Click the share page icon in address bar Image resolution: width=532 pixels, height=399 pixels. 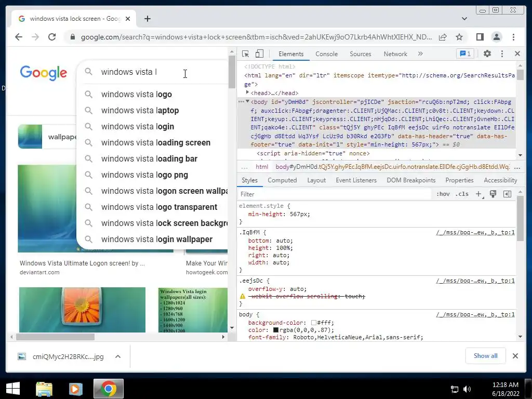[x=443, y=37]
